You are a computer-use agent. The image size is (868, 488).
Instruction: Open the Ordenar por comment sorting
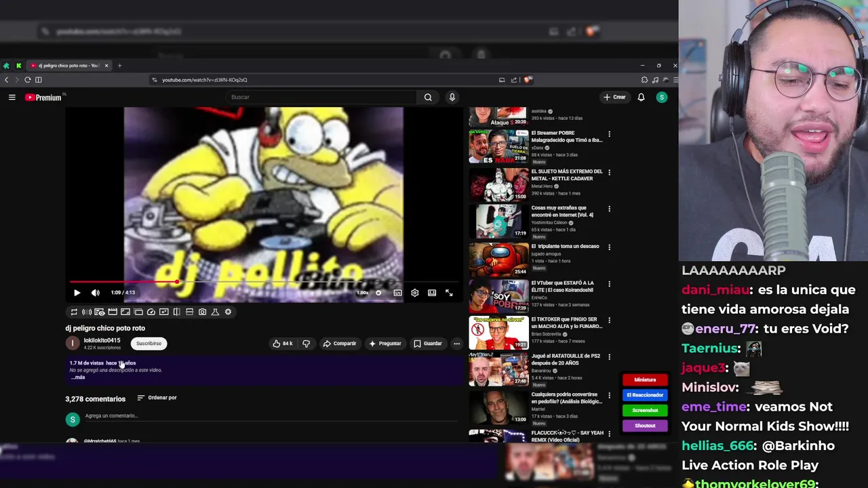[x=157, y=398]
